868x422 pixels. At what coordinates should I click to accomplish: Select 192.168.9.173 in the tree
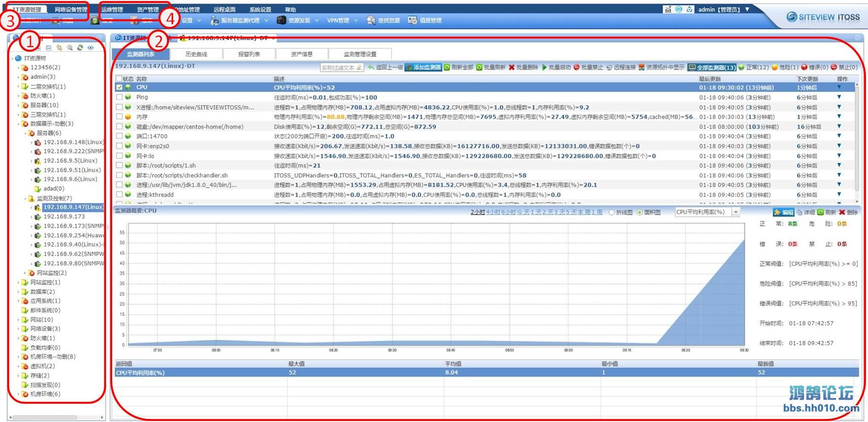(x=64, y=217)
